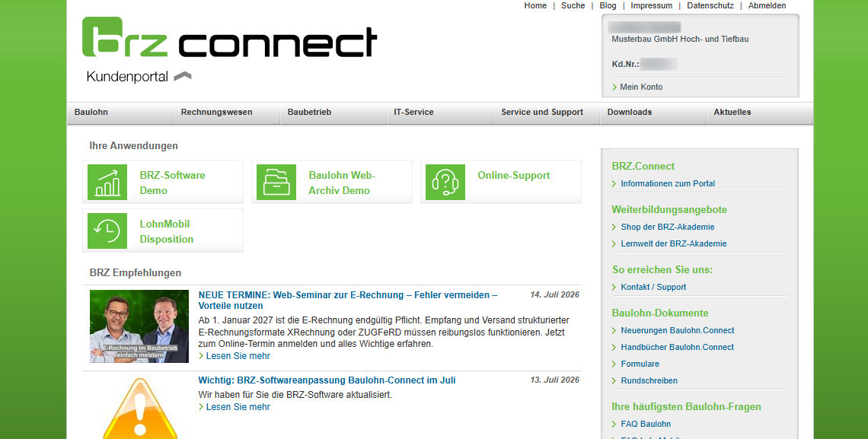Log out via Abmelden

[x=767, y=5]
